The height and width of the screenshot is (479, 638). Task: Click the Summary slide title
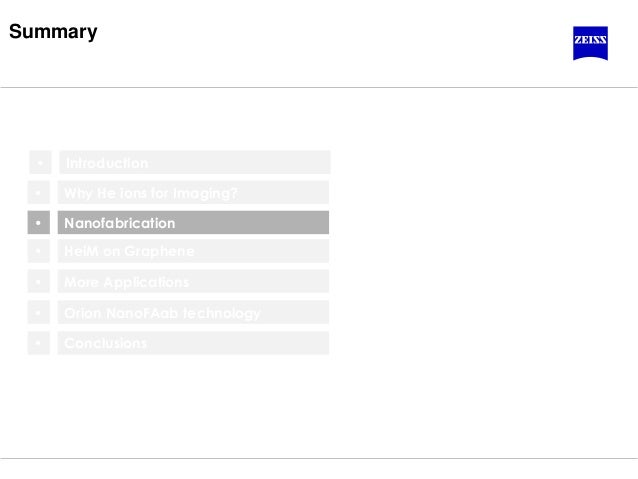(x=53, y=32)
